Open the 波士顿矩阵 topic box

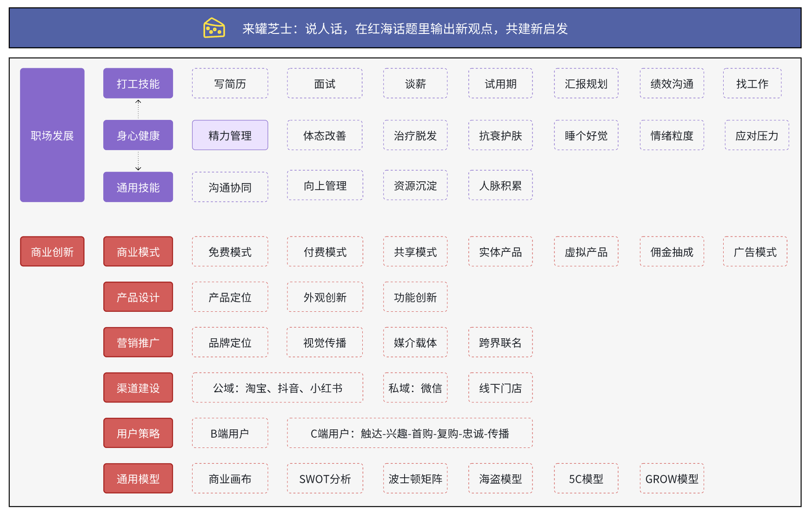(x=415, y=479)
